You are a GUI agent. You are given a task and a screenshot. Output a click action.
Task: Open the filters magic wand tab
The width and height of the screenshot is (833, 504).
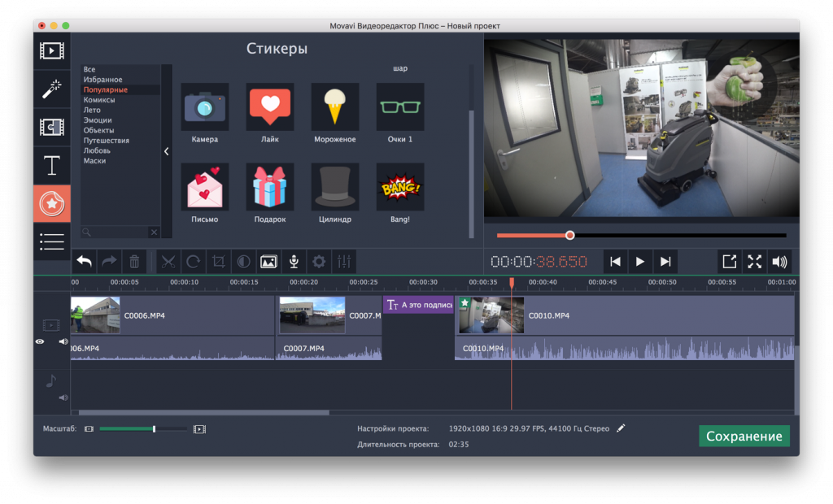coord(51,89)
